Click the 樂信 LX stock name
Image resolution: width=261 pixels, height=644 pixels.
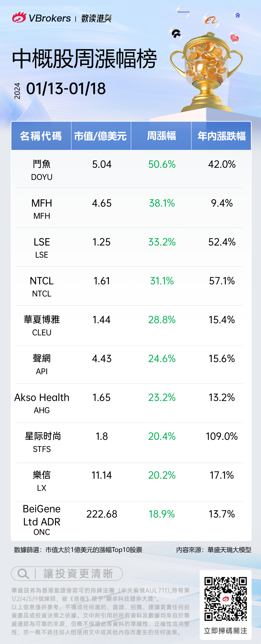pos(42,480)
